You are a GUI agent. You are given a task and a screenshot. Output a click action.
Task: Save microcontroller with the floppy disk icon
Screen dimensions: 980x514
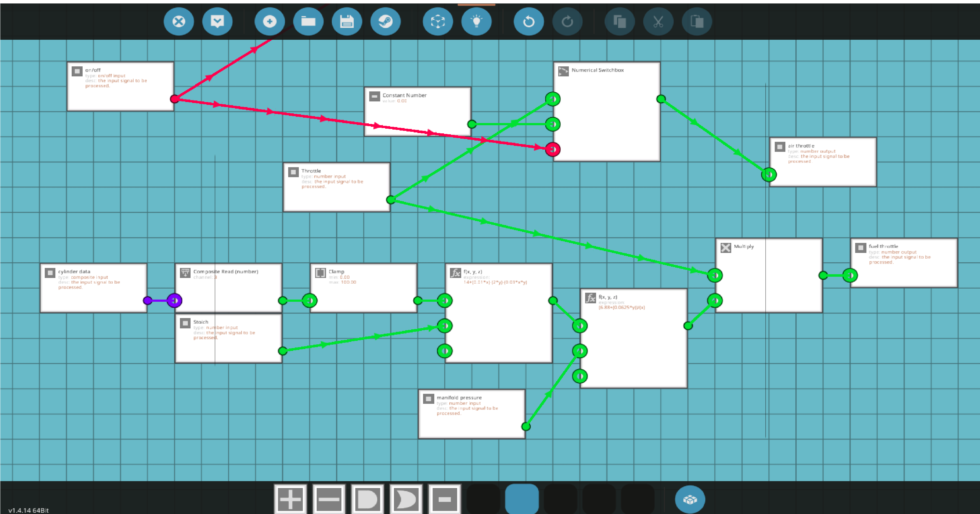[x=347, y=21]
